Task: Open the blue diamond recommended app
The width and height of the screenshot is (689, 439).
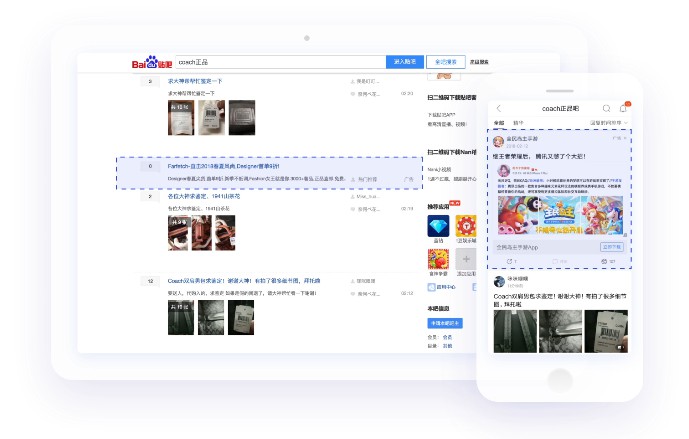Action: (x=437, y=226)
